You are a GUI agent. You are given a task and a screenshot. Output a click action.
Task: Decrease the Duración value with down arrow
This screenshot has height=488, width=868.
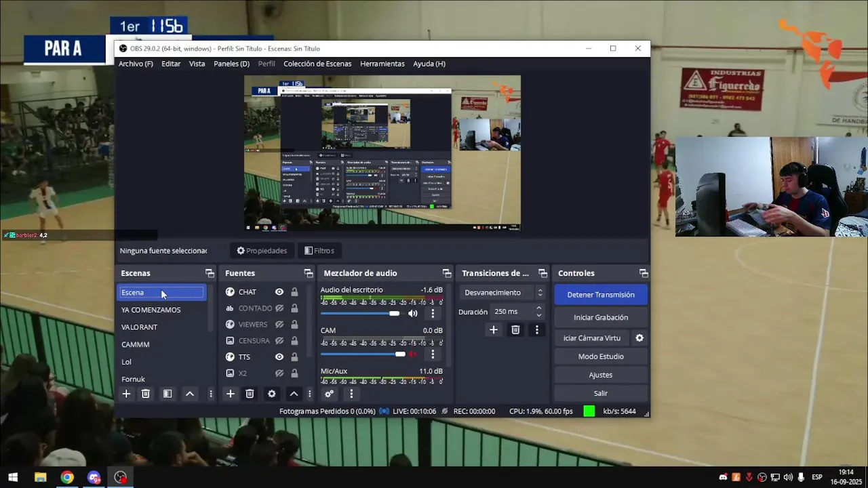[x=538, y=315]
